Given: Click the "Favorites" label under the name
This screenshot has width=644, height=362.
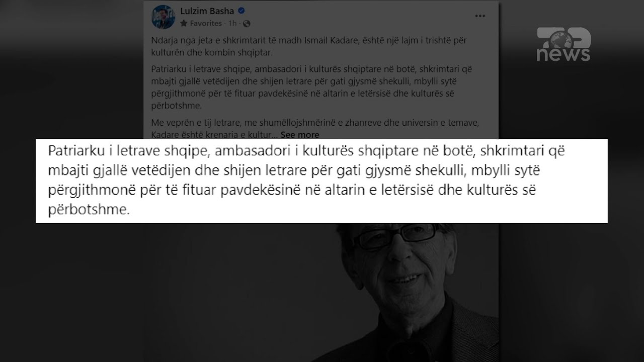Looking at the screenshot, I should click(205, 23).
